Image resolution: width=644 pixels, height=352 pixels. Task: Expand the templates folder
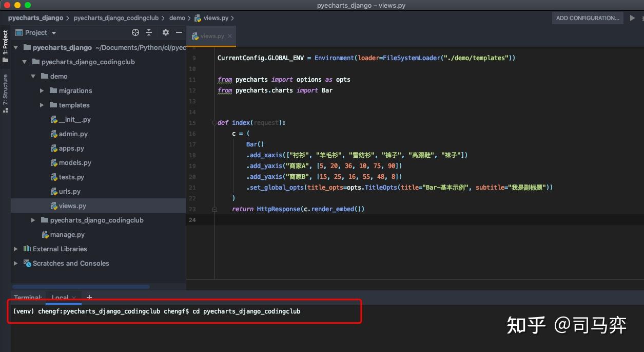[x=42, y=105]
